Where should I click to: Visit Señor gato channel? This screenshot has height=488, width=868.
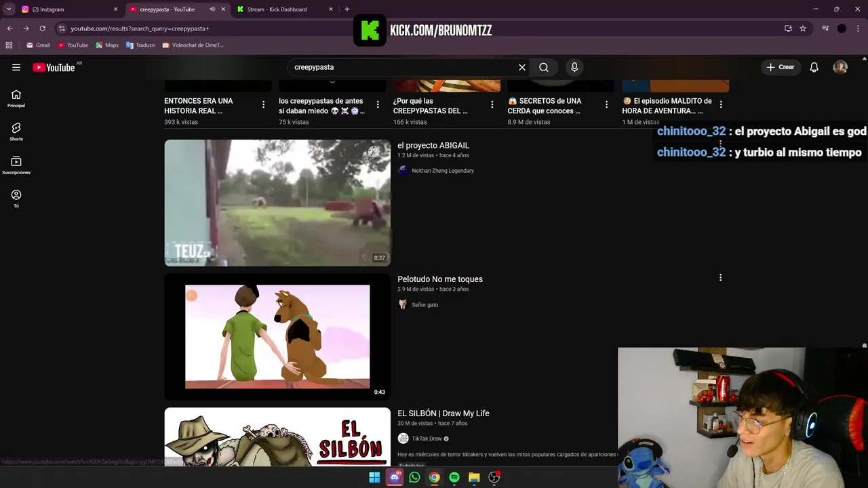[425, 305]
